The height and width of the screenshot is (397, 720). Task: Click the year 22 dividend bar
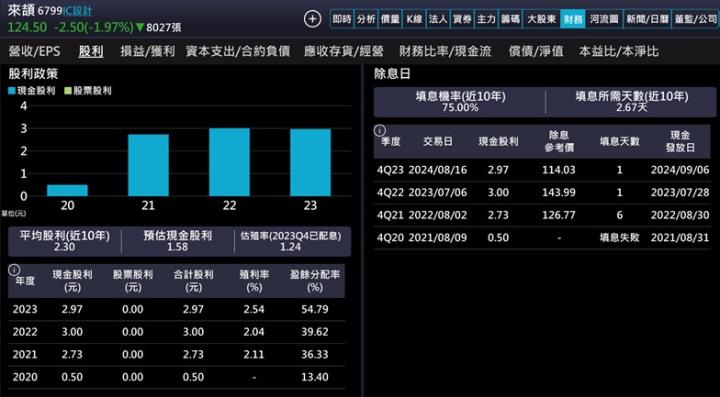pyautogui.click(x=229, y=162)
